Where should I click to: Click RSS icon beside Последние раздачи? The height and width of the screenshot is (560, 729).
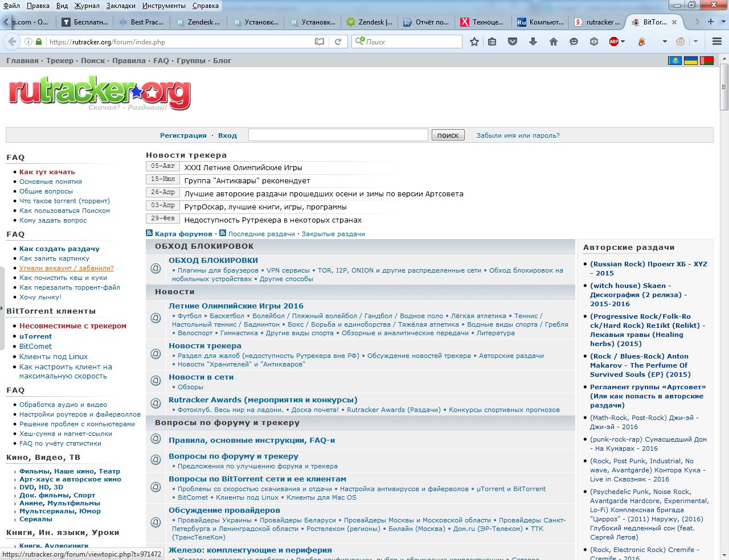(223, 233)
